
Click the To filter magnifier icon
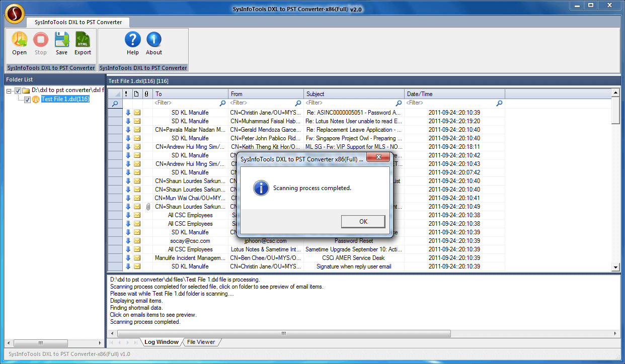click(223, 103)
